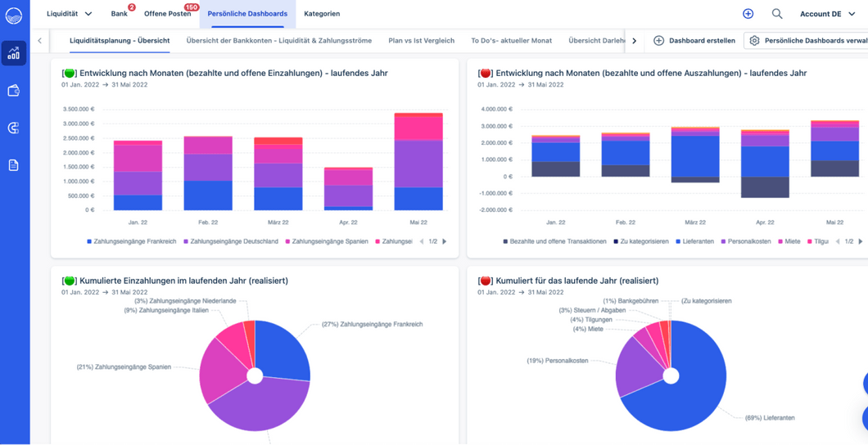
Task: Open the wallet icon in sidebar
Action: (x=14, y=91)
